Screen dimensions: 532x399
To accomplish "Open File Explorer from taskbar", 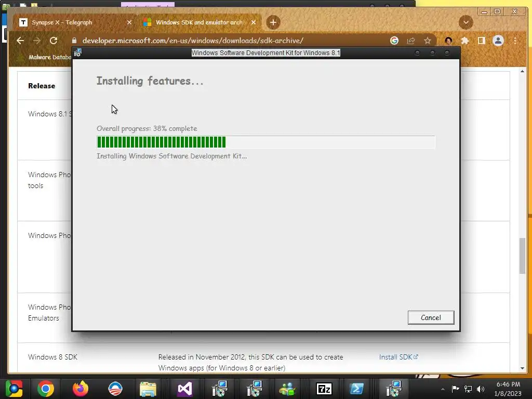I will [x=148, y=389].
